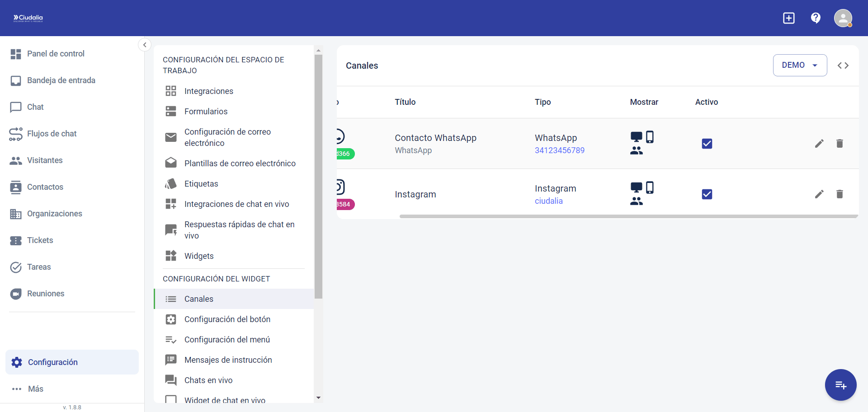Expand the Más sidebar option

coord(35,389)
